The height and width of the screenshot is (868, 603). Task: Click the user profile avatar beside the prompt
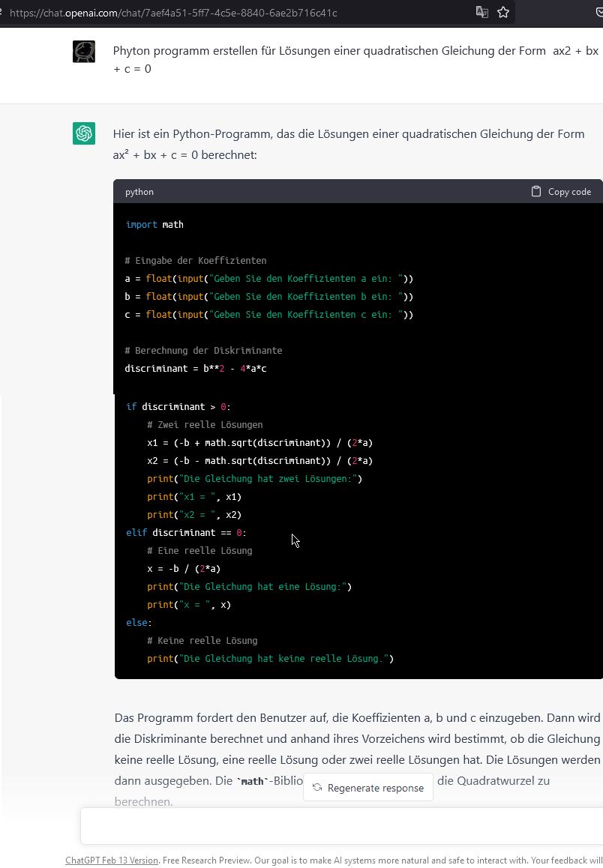click(x=84, y=51)
